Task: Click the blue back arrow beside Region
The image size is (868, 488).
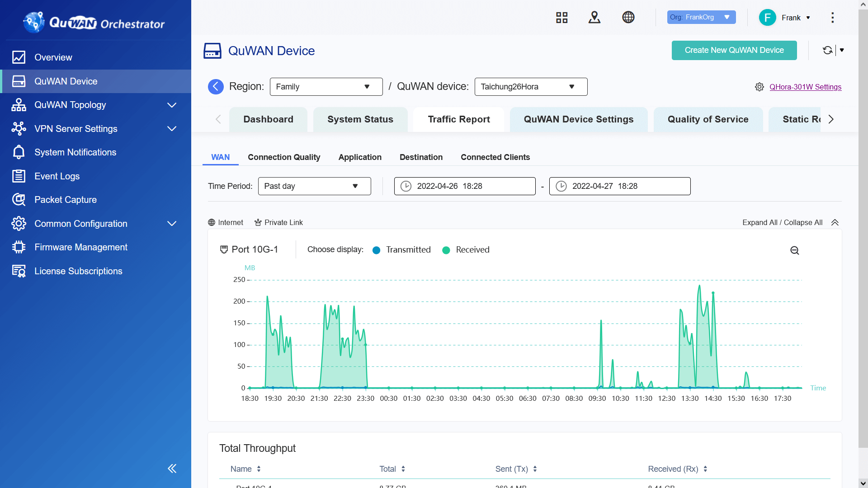Action: pos(216,87)
